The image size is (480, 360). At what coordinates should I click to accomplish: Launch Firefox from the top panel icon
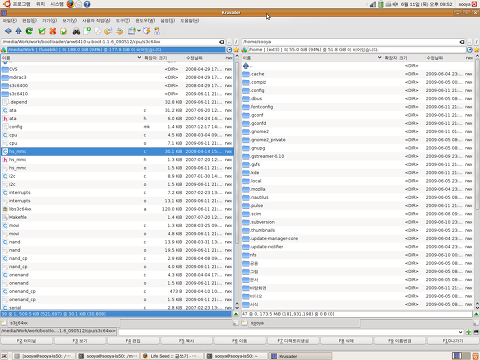[70, 4]
